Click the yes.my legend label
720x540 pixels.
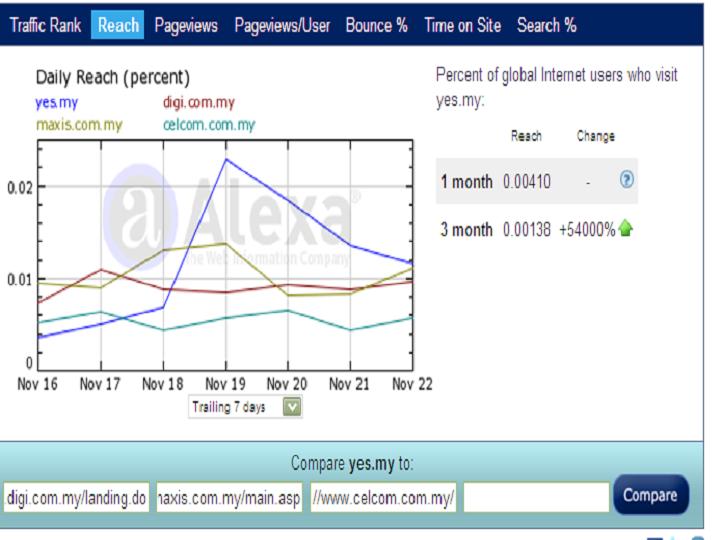[56, 102]
